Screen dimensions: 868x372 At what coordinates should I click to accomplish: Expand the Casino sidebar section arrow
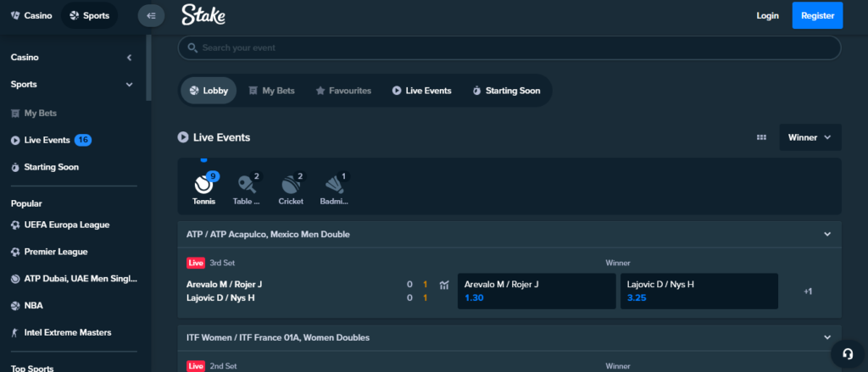click(129, 58)
